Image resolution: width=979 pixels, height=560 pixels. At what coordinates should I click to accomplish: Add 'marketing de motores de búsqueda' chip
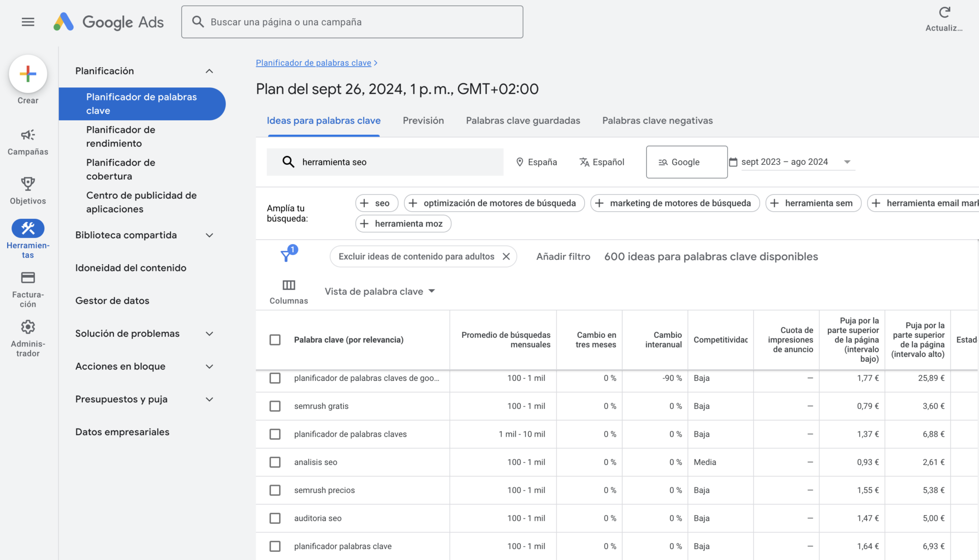pyautogui.click(x=674, y=203)
